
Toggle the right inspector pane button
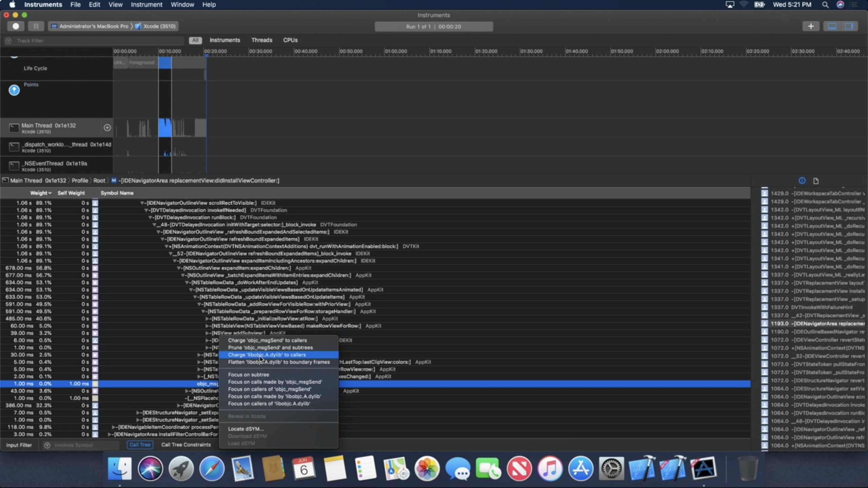tap(849, 26)
